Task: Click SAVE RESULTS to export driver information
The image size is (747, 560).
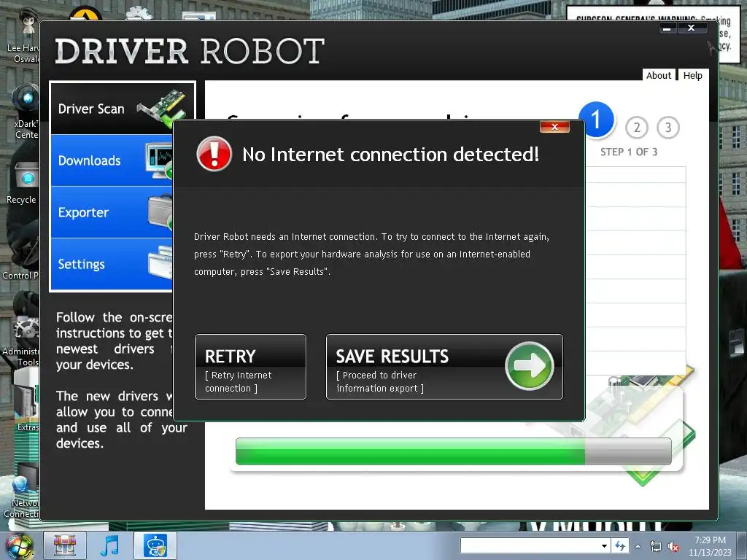Action: click(x=444, y=367)
